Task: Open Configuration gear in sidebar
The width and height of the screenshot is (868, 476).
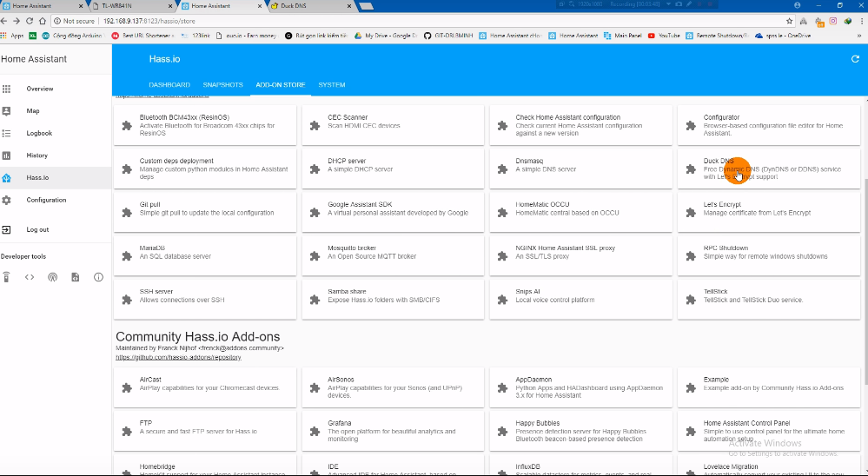Action: coord(7,200)
